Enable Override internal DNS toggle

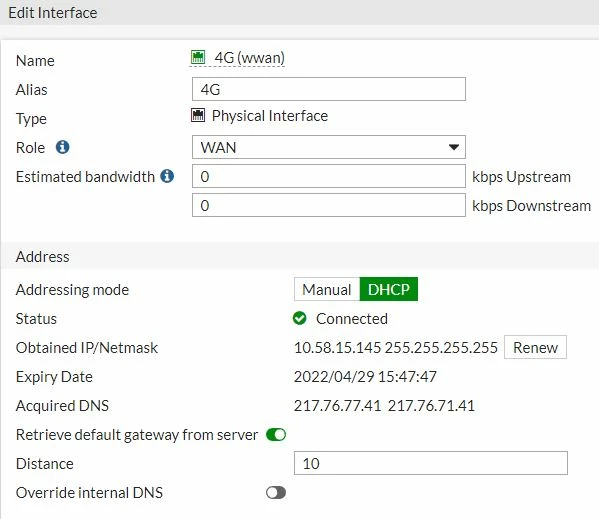[276, 493]
